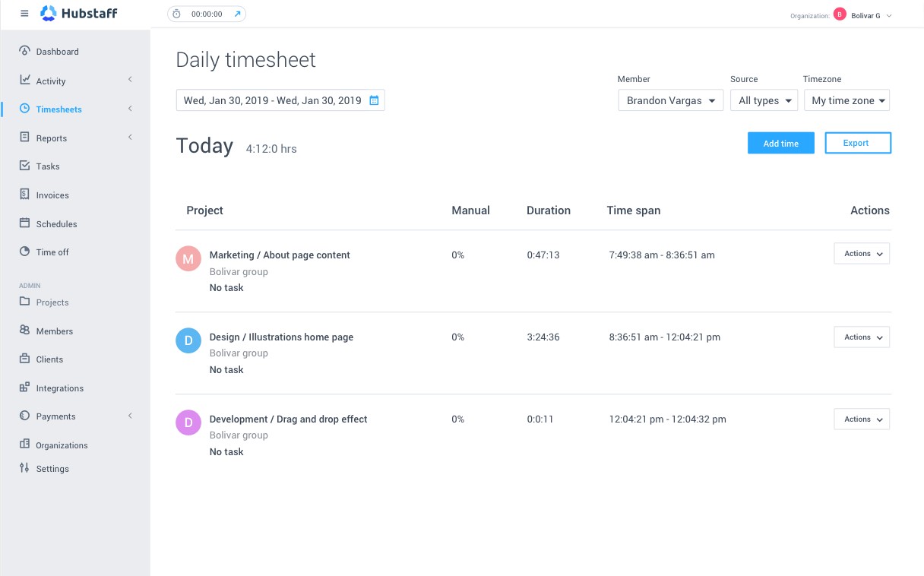Open the calendar icon in the date range picker
The width and height of the screenshot is (924, 576).
pyautogui.click(x=373, y=100)
